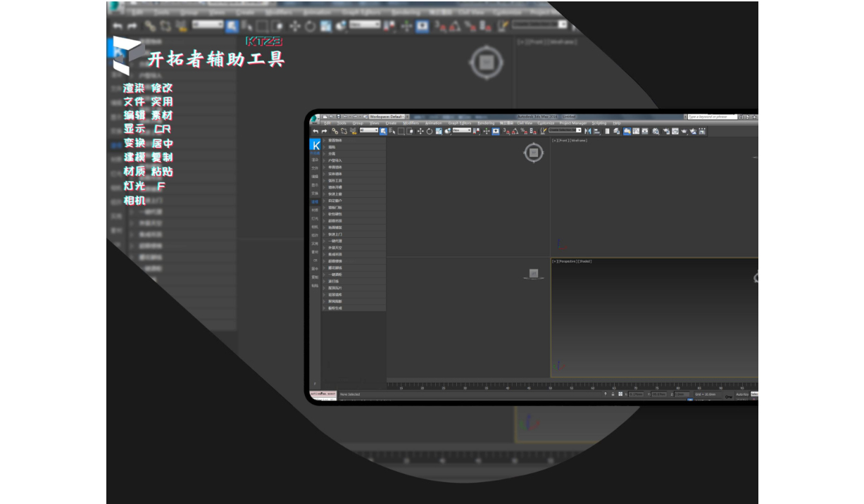
Task: Pick the Rectangular Selection Region icon
Action: tap(401, 131)
